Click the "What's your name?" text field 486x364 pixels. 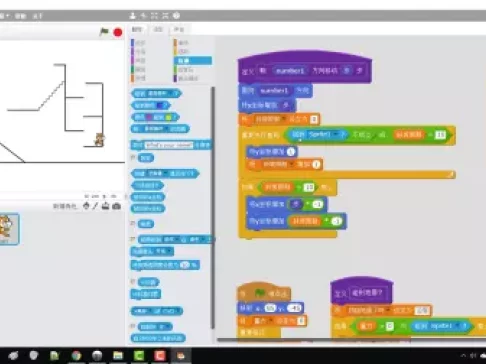point(169,145)
